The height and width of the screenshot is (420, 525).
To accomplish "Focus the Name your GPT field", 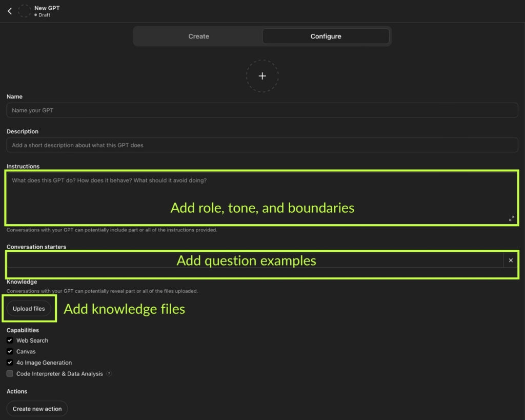I will point(262,110).
